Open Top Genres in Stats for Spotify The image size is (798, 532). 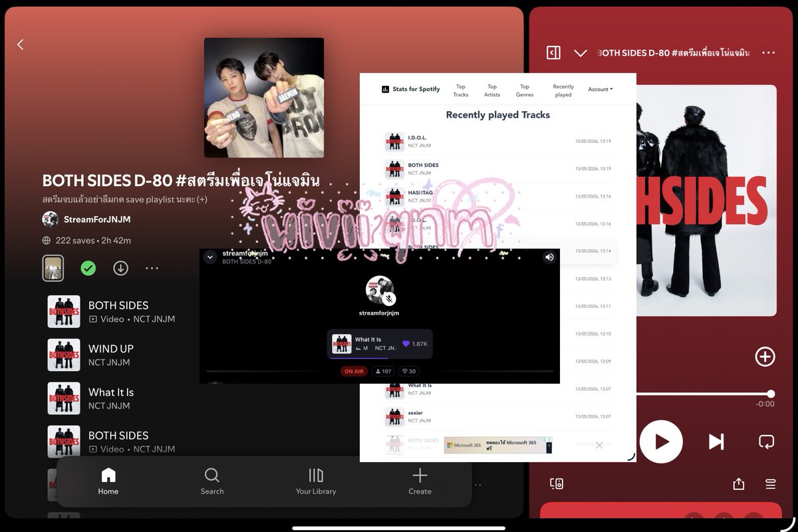tap(525, 90)
